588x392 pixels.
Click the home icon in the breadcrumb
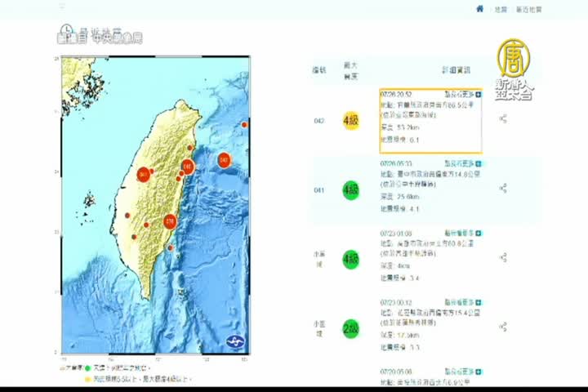[480, 9]
